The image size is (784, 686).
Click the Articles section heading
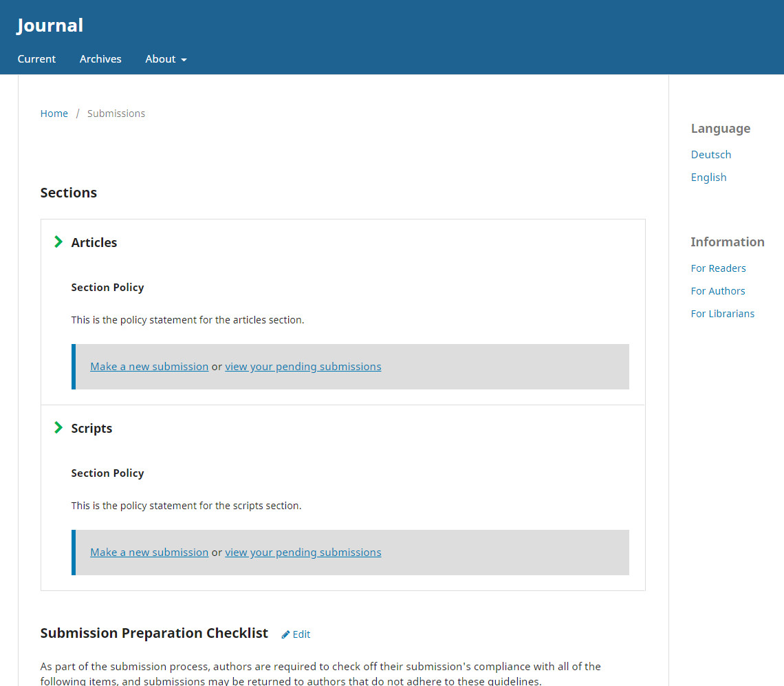(94, 243)
